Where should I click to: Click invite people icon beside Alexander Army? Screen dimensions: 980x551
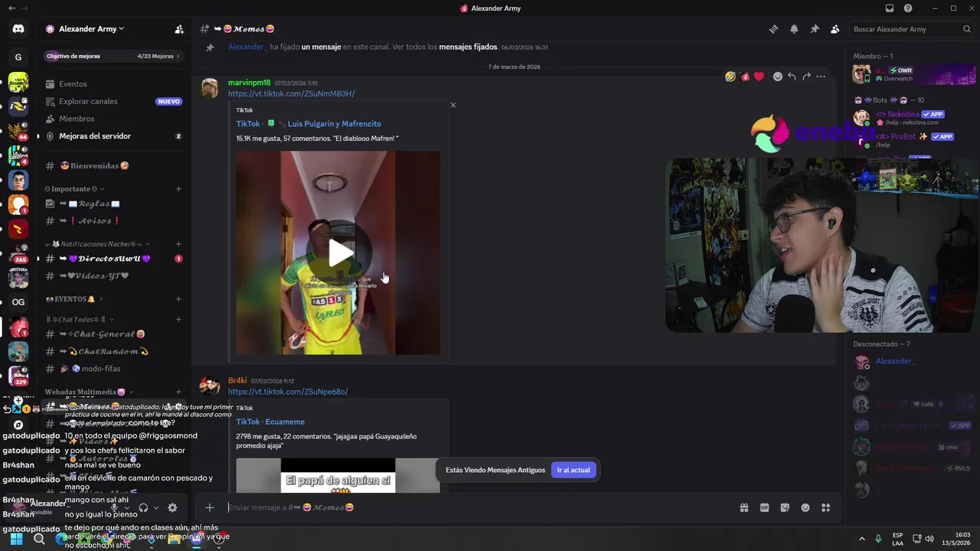[179, 29]
